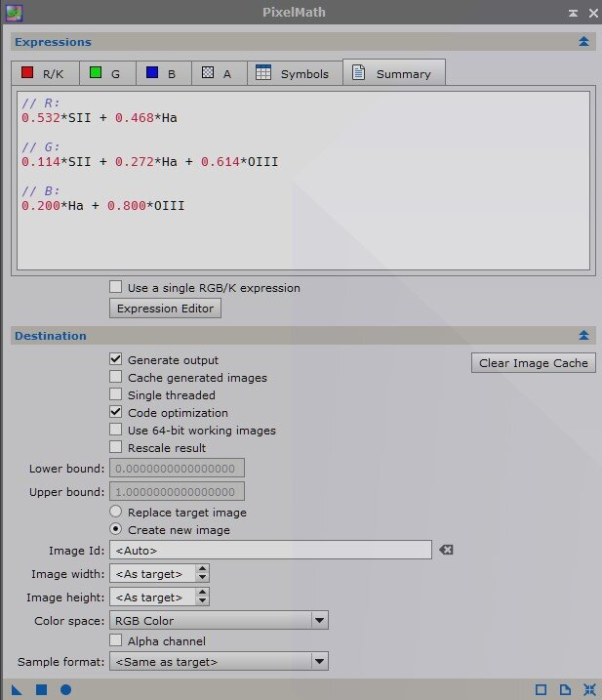Open the Color space dropdown

pos(220,620)
